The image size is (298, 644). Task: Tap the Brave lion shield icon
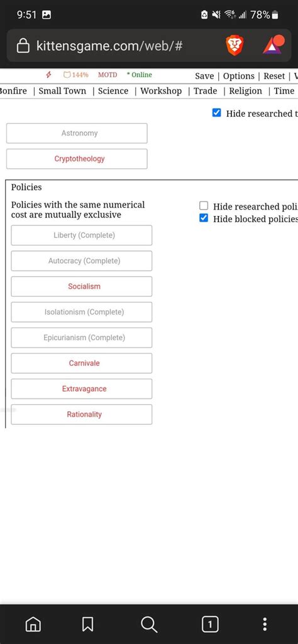[x=235, y=46]
